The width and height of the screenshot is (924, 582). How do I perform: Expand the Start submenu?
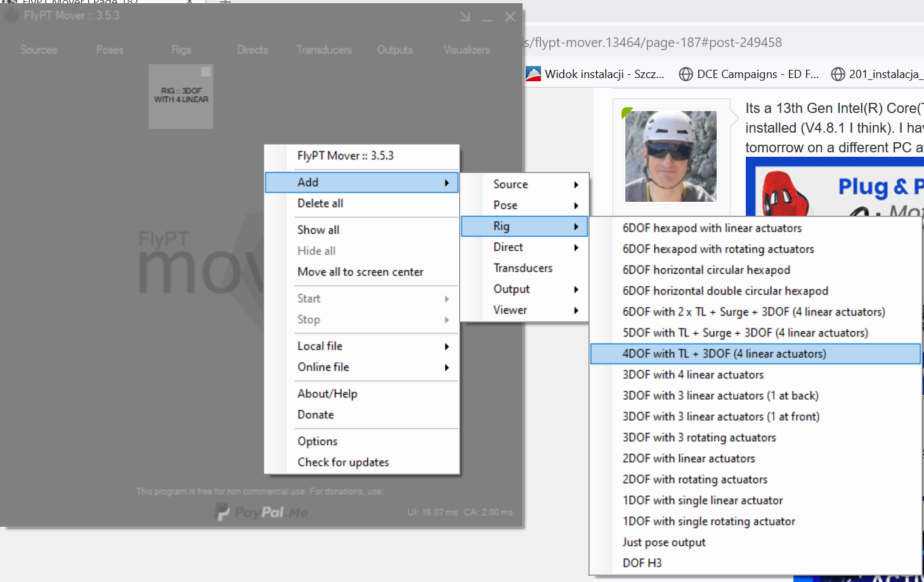361,298
